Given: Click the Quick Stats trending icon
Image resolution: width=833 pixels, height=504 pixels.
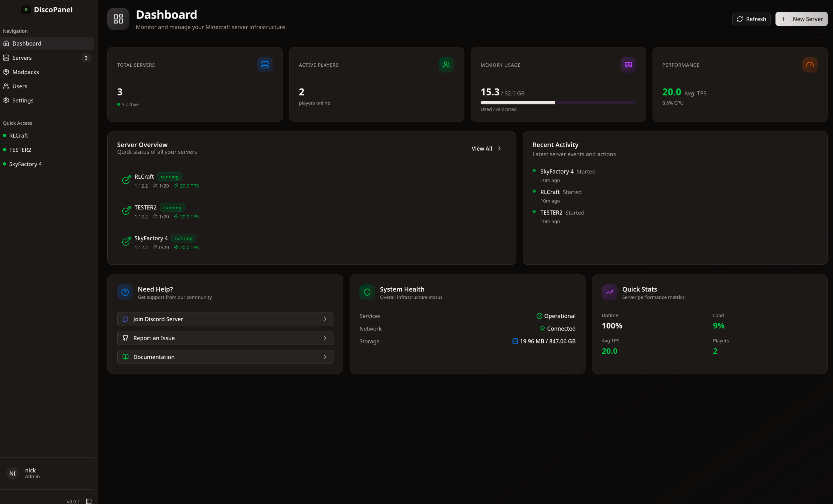Looking at the screenshot, I should (609, 292).
